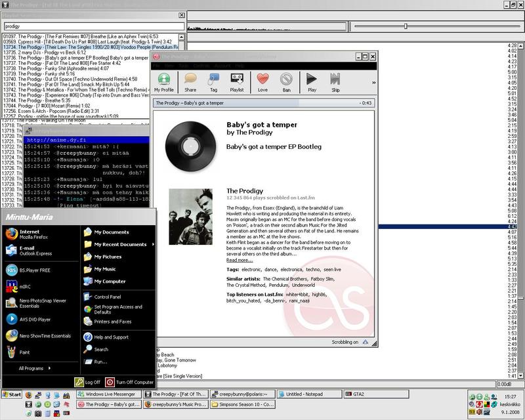Image resolution: width=525 pixels, height=420 pixels.
Task: Ban the current track
Action: tap(286, 83)
